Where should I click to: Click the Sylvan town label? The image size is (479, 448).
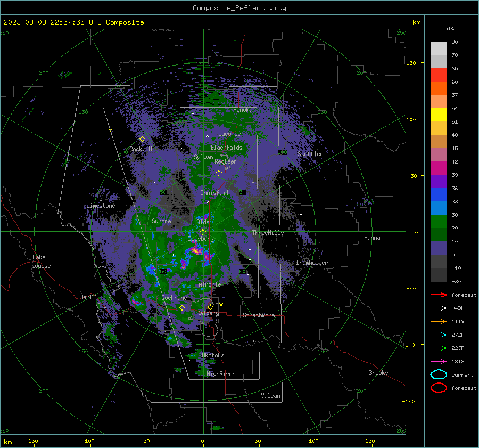click(203, 157)
